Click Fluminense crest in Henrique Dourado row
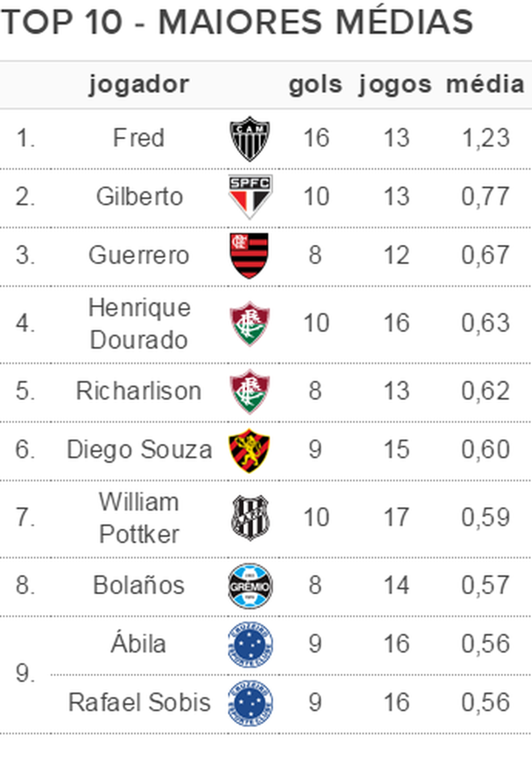Viewport: 532px width, 779px height. click(250, 324)
